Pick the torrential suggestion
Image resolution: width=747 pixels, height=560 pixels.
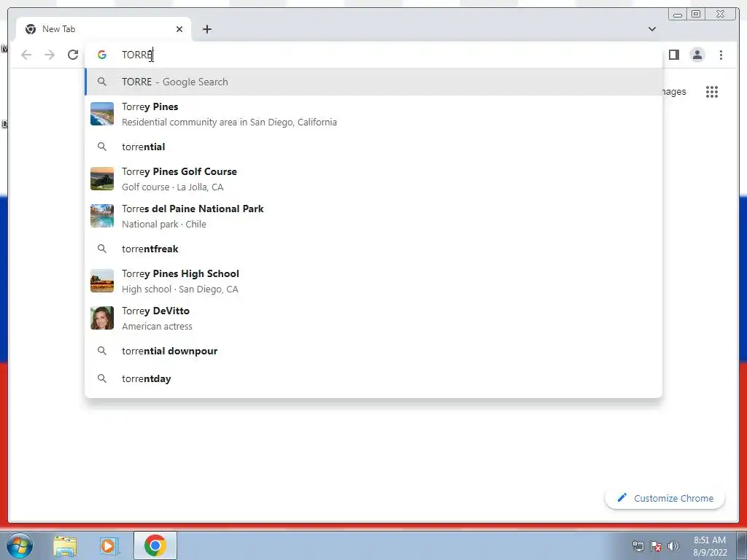tap(373, 147)
